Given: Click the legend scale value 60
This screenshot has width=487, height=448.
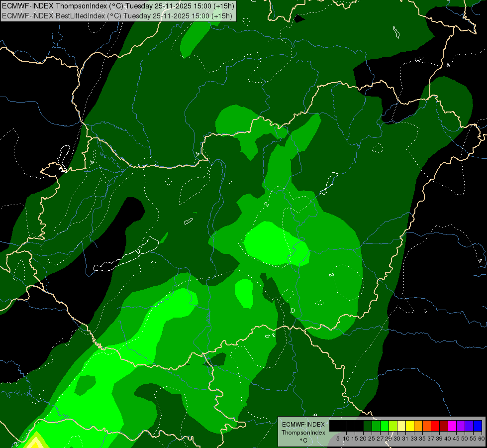Looking at the screenshot, I should click(x=482, y=439).
